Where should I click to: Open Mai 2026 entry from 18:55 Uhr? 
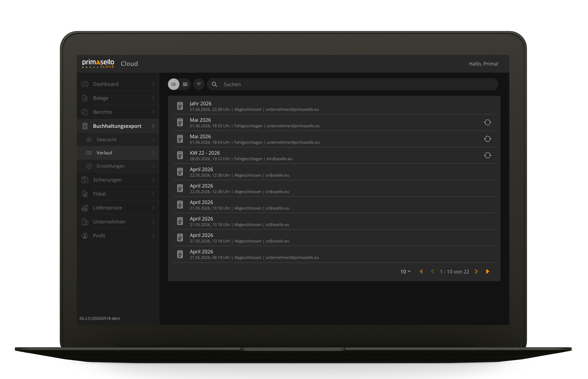334,123
